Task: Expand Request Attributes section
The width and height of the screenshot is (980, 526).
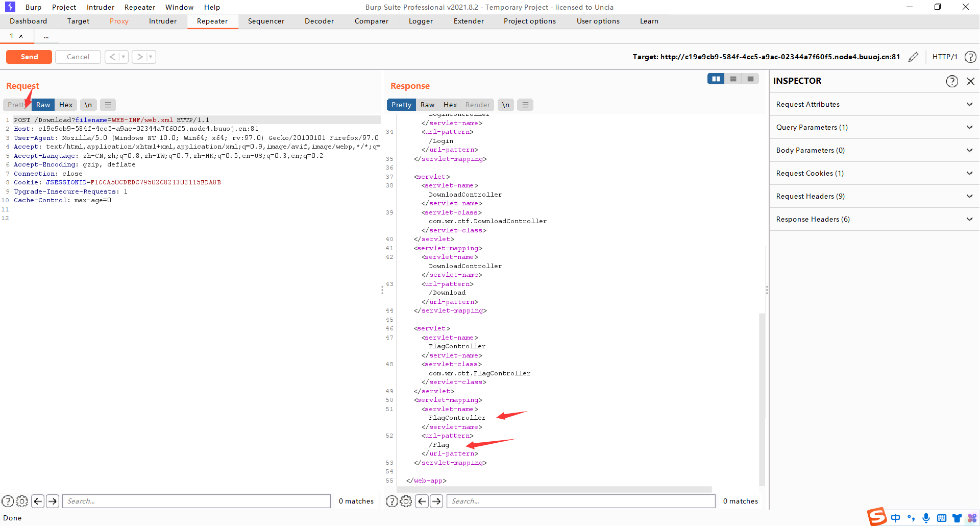Action: pyautogui.click(x=874, y=104)
